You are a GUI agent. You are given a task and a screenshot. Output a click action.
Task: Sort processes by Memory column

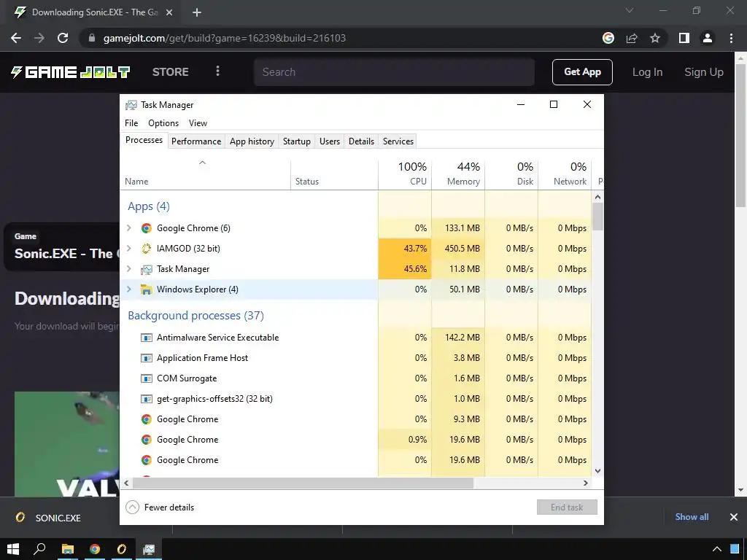tap(458, 174)
